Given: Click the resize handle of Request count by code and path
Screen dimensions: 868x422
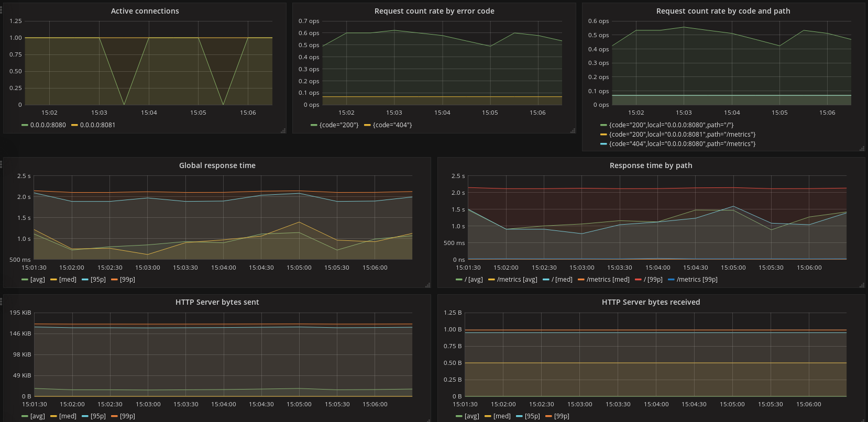Looking at the screenshot, I should 862,149.
